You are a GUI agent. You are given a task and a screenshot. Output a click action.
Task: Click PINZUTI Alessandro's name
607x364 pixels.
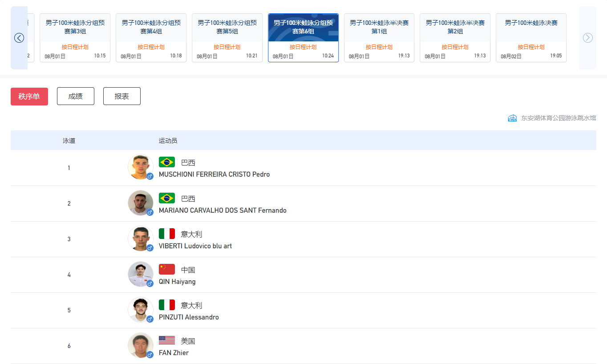[189, 317]
